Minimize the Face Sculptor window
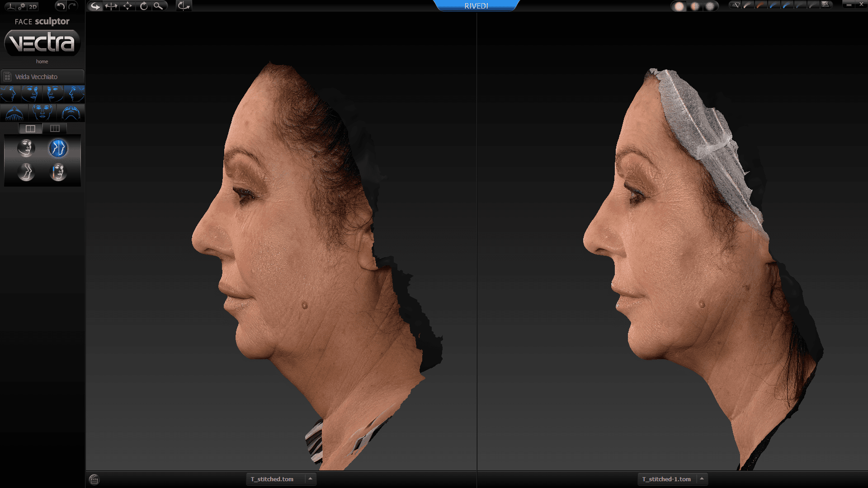Viewport: 868px width, 488px height. tap(848, 5)
